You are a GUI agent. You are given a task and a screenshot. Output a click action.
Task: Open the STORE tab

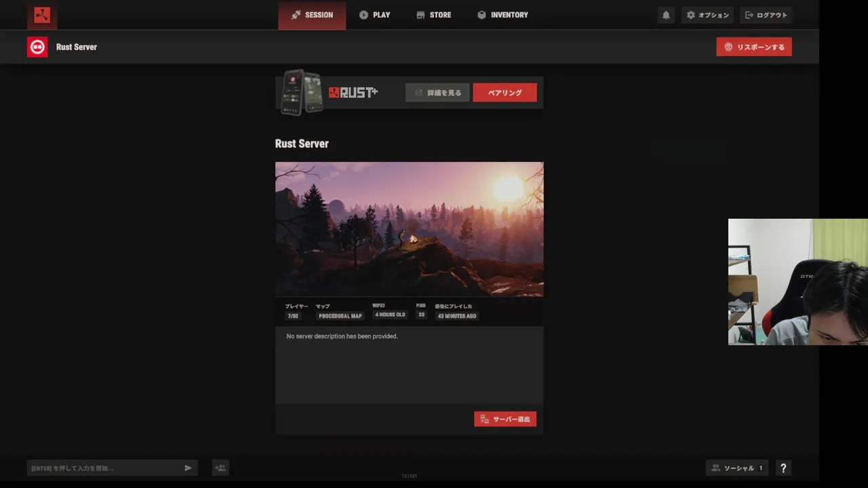(433, 15)
